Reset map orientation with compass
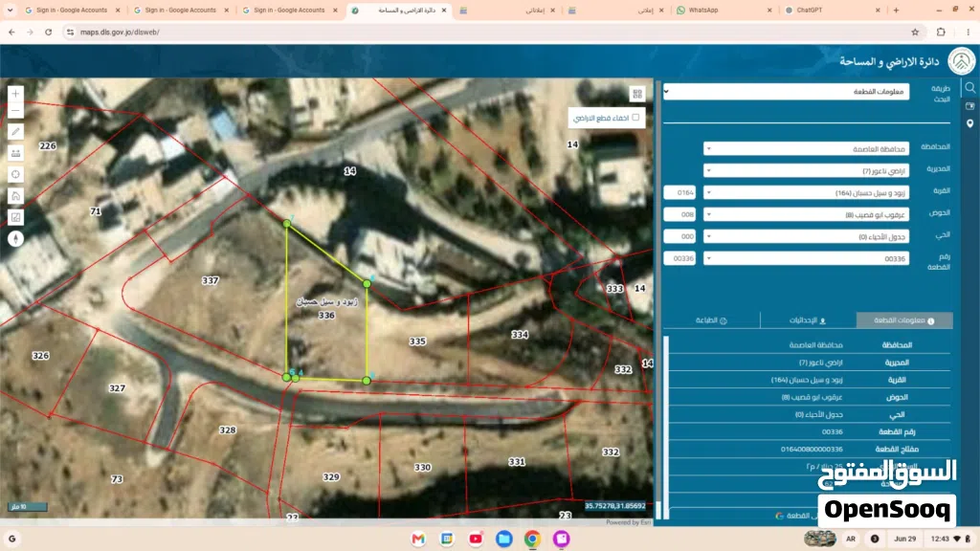Viewport: 980px width, 551px height. tap(15, 238)
